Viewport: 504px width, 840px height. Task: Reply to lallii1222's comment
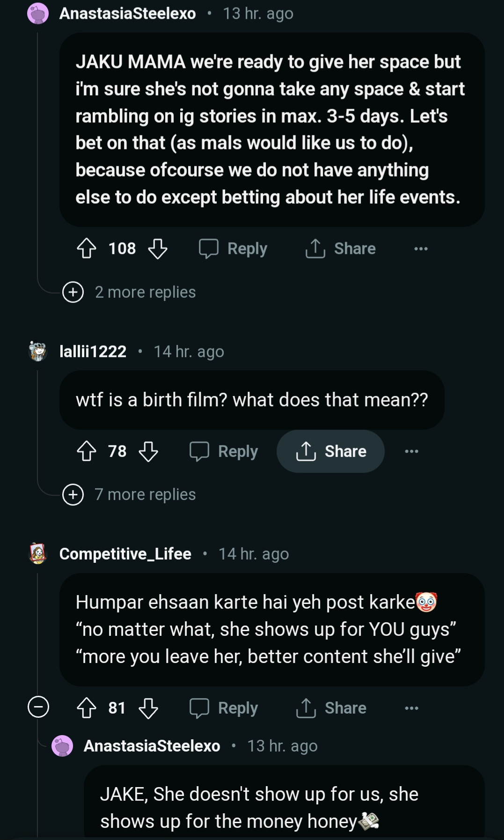coord(224,451)
